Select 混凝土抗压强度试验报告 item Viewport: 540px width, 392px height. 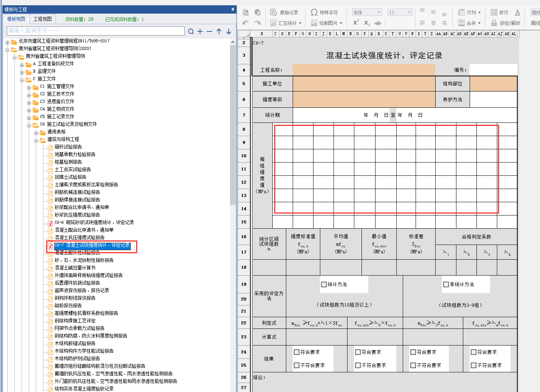click(x=79, y=237)
